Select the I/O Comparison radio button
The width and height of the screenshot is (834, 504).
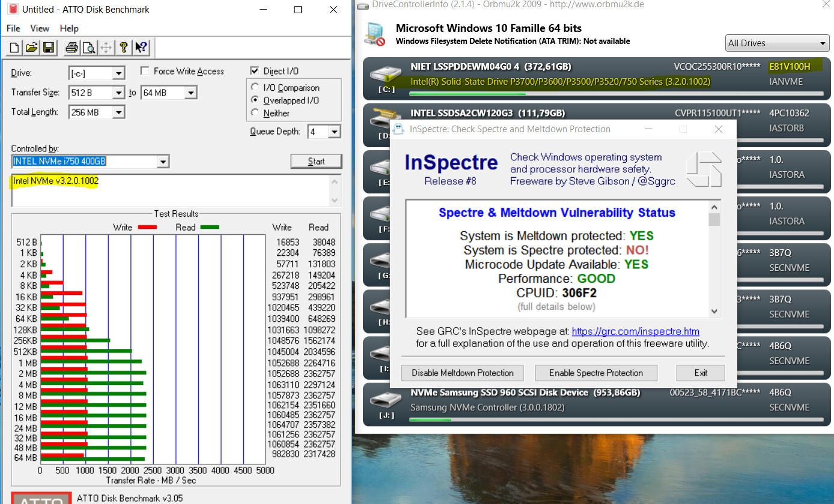(x=255, y=88)
